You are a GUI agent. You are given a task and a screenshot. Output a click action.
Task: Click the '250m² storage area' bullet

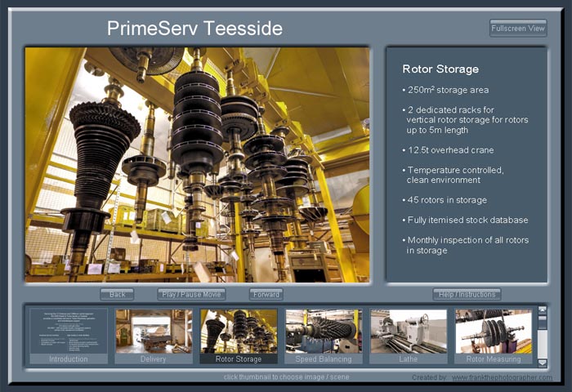click(445, 90)
